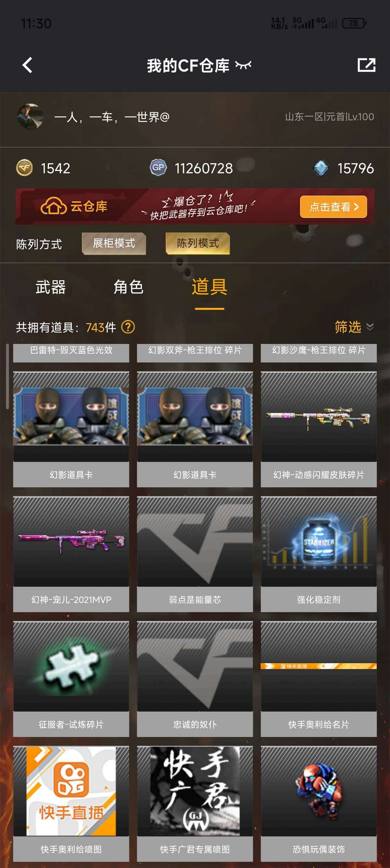Switch to the 武器 tab
Viewport: 390px width, 868px height.
(51, 288)
